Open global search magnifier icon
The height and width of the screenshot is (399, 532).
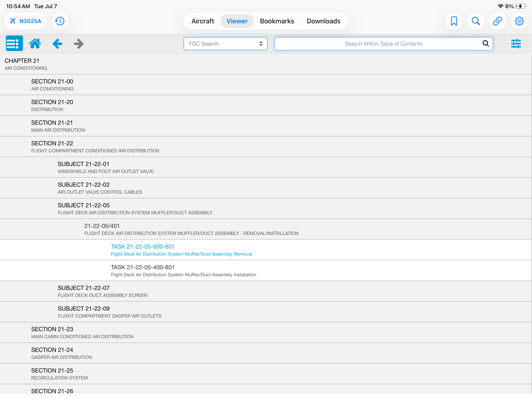pyautogui.click(x=476, y=21)
